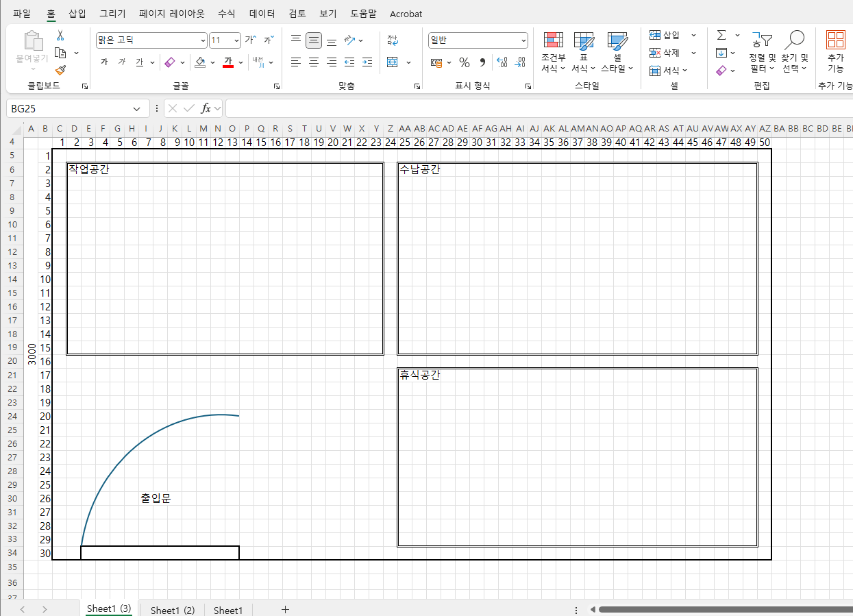Open the font size 11 dropdown
853x616 pixels.
236,40
